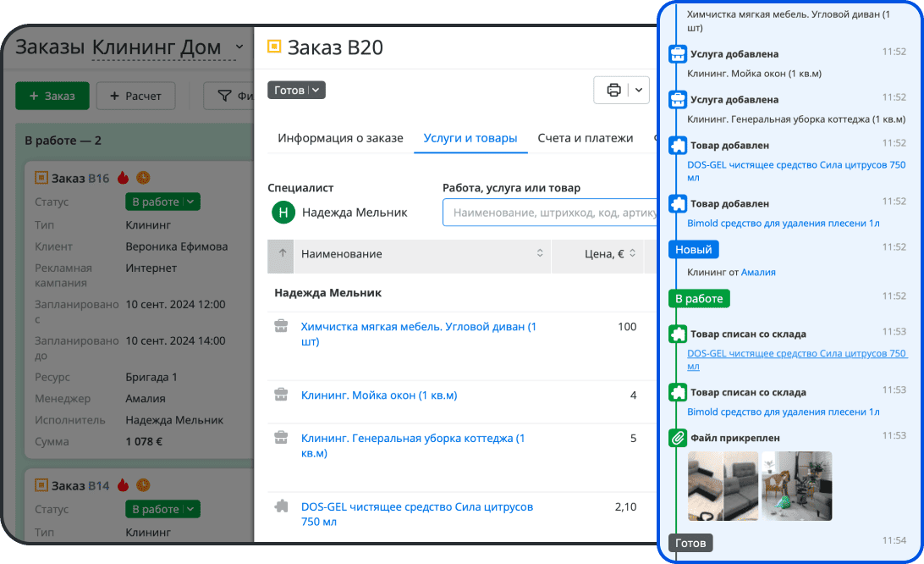
Task: Click the printer icon button
Action: point(613,90)
